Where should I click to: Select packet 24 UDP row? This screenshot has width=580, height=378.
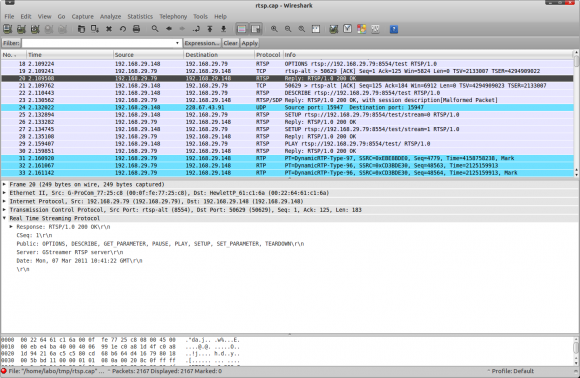point(287,107)
